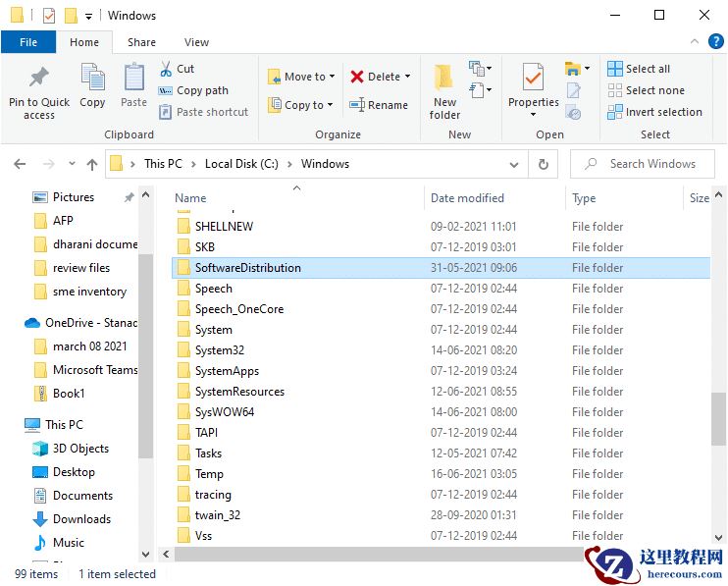Select the SysWOW64 folder
Viewport: 728px width, 586px height.
(442, 412)
